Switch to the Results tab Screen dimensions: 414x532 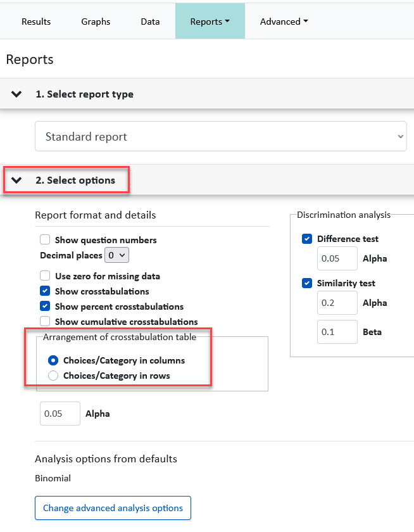coord(36,22)
